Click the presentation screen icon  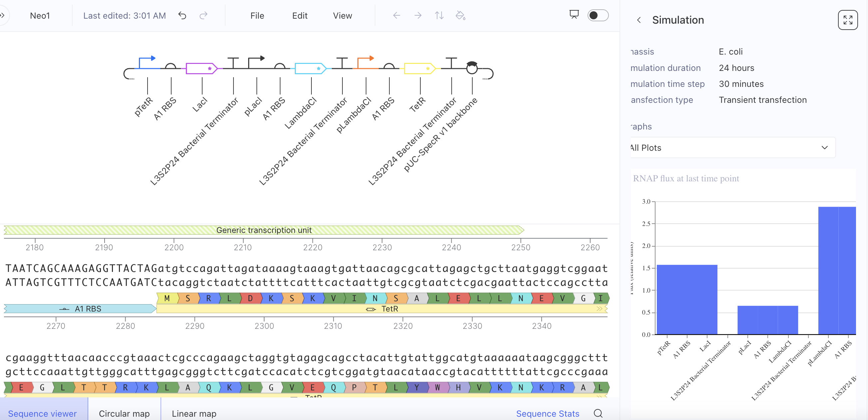[574, 15]
